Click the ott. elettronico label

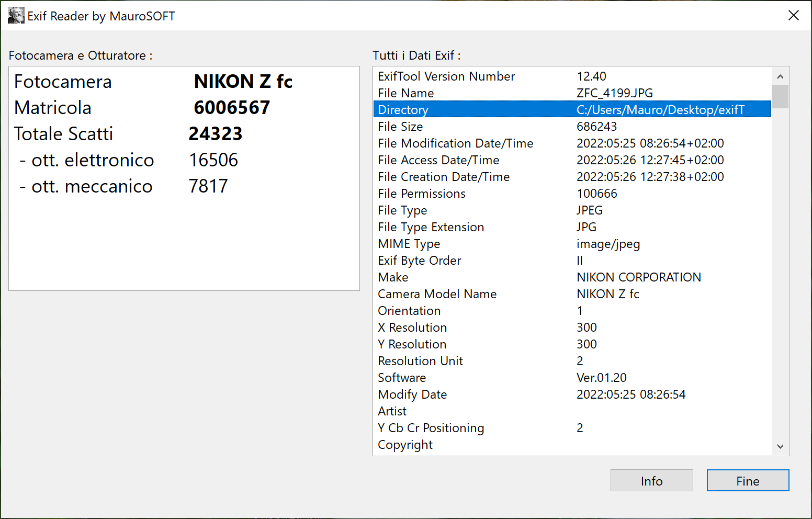[87, 160]
